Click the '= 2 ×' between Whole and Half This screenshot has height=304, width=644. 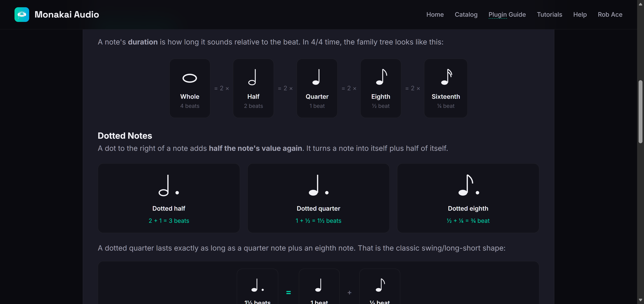[221, 88]
